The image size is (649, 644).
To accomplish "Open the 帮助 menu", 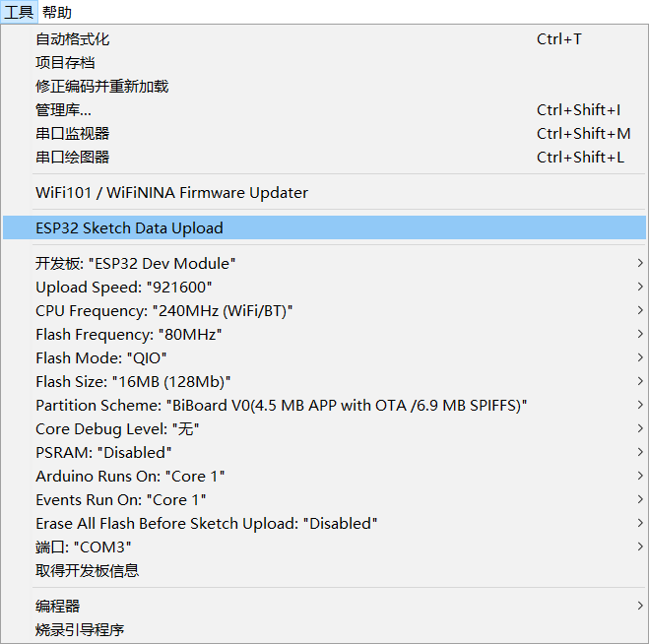I will [57, 12].
